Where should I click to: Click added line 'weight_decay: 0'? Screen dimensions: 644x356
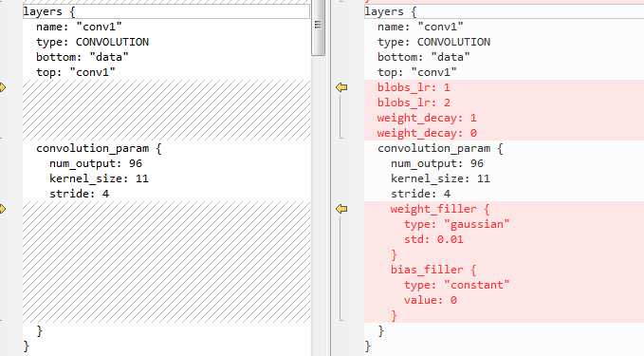pos(427,133)
